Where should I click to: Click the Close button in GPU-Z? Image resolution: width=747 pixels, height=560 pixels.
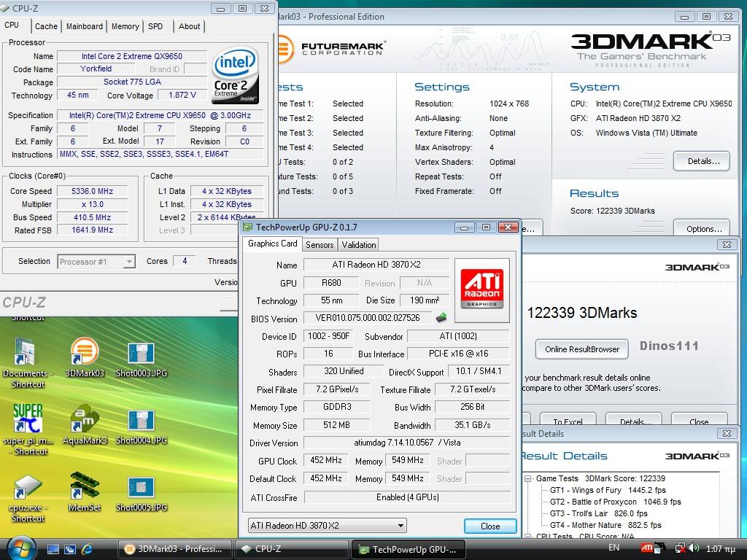click(490, 526)
